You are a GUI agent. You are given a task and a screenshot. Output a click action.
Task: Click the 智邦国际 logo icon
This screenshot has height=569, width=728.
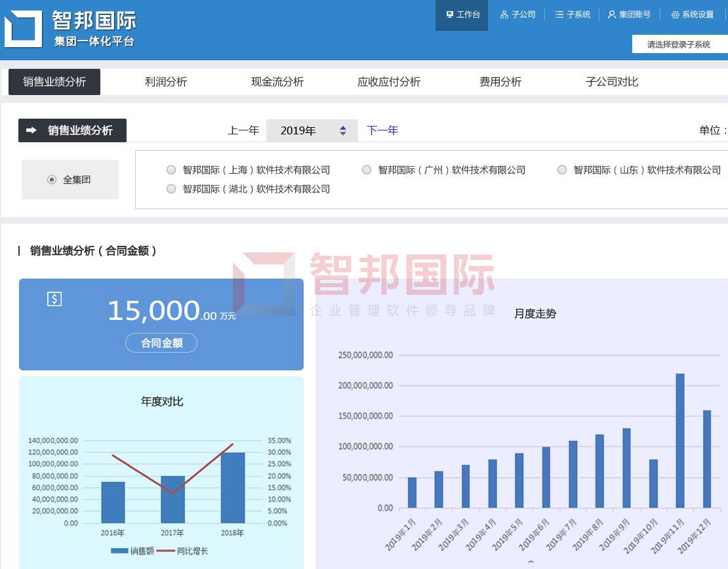click(x=23, y=29)
